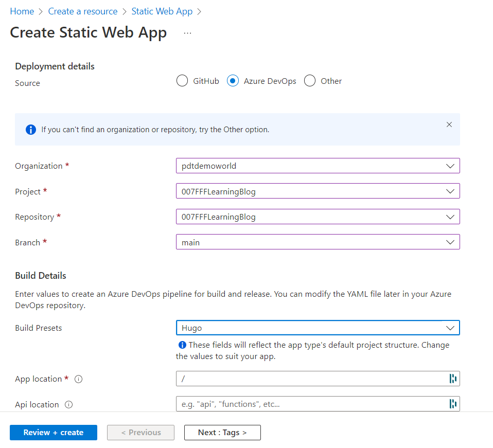493x448 pixels.
Task: Expand the Project dropdown list
Action: click(x=318, y=191)
